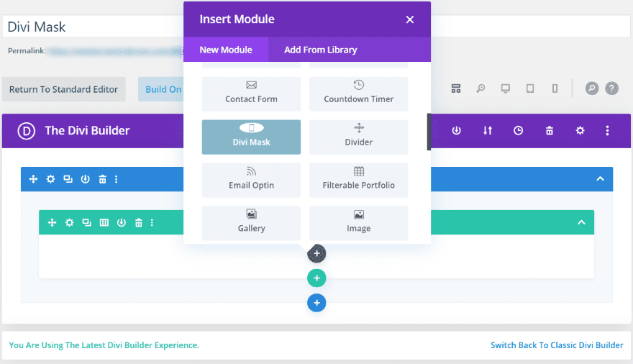Close the Insert Module dialog

tap(410, 19)
